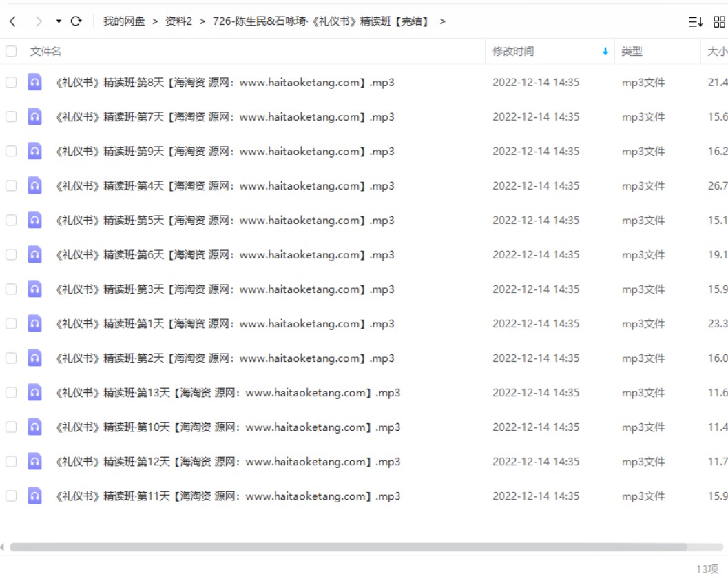Check the box for 第13天 mp3 file
Image resolution: width=728 pixels, height=581 pixels.
11,392
